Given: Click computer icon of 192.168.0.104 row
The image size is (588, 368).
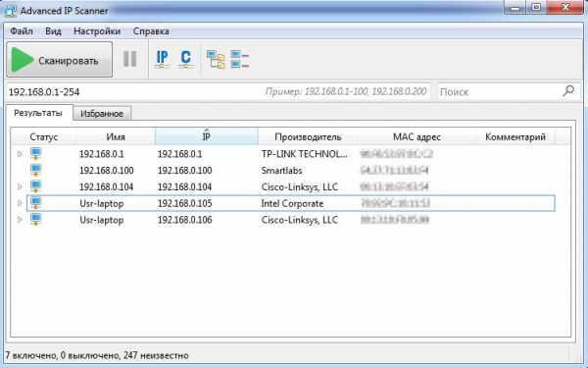Looking at the screenshot, I should coord(36,186).
